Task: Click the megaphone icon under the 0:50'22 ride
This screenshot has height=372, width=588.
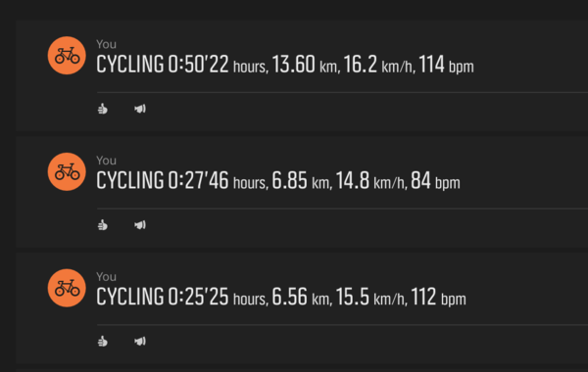Action: (x=140, y=109)
